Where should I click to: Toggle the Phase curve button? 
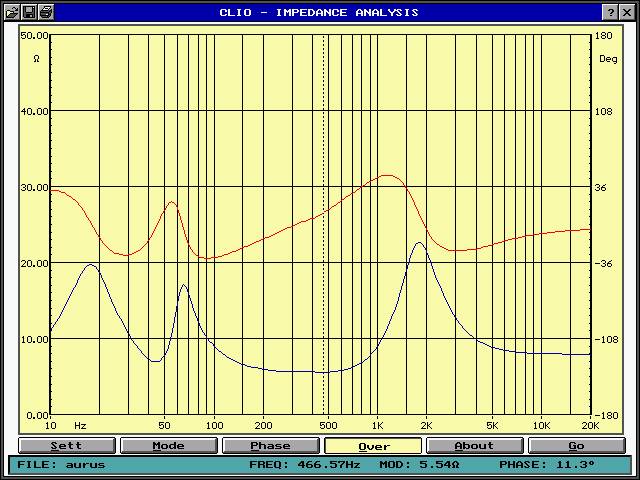pos(271,446)
